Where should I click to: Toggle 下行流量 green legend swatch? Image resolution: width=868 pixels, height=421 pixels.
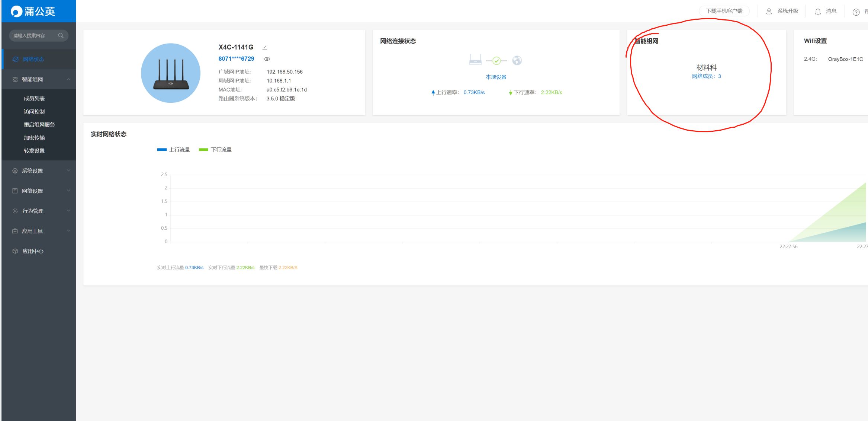[x=203, y=150]
